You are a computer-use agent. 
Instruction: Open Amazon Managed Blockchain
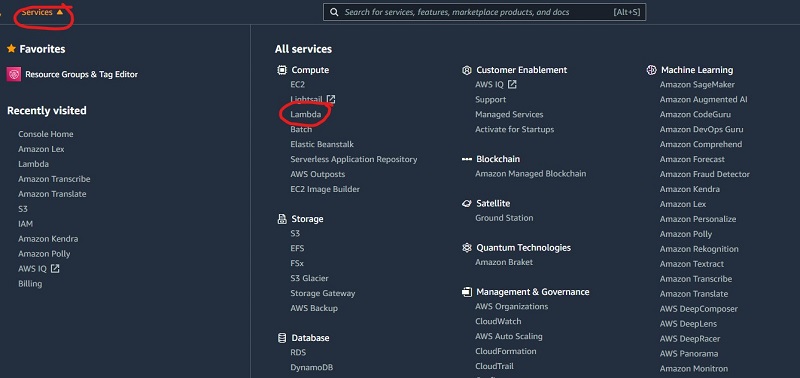(x=531, y=174)
